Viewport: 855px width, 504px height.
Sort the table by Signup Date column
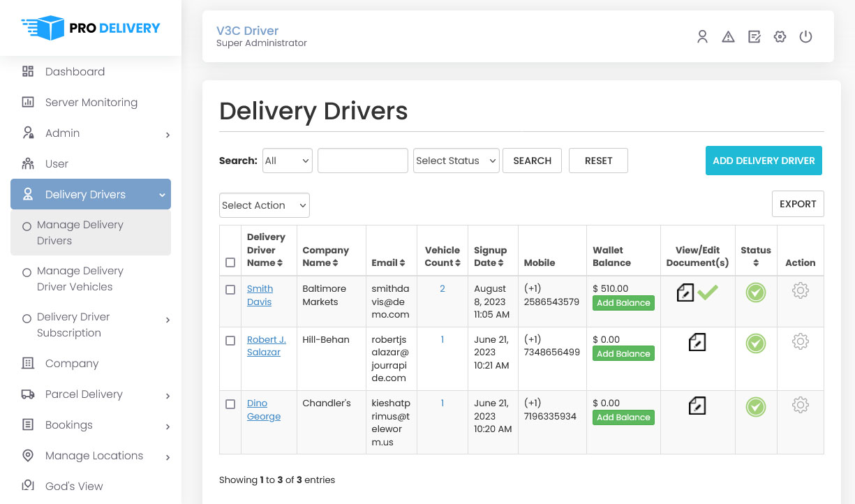(490, 256)
